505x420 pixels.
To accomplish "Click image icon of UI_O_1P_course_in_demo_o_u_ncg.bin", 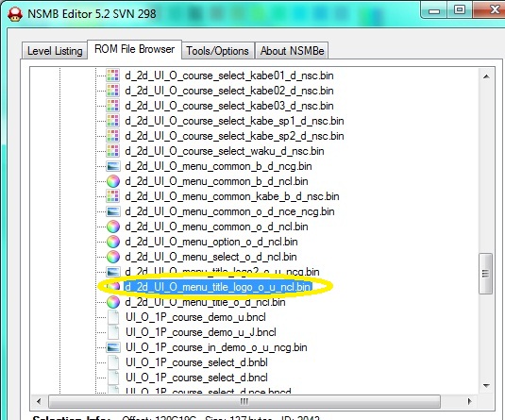I will [113, 347].
